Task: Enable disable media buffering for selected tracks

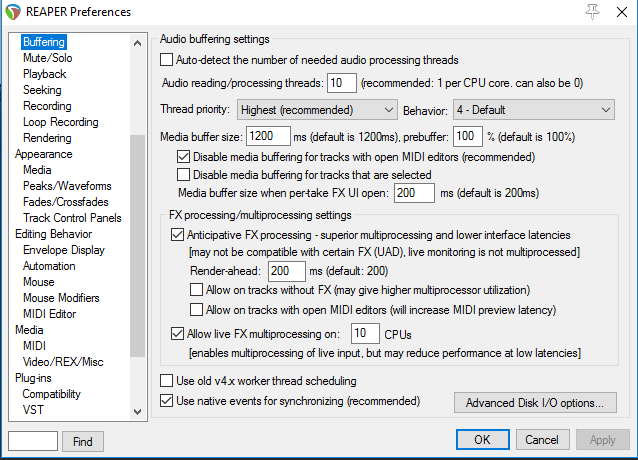Action: (x=184, y=174)
